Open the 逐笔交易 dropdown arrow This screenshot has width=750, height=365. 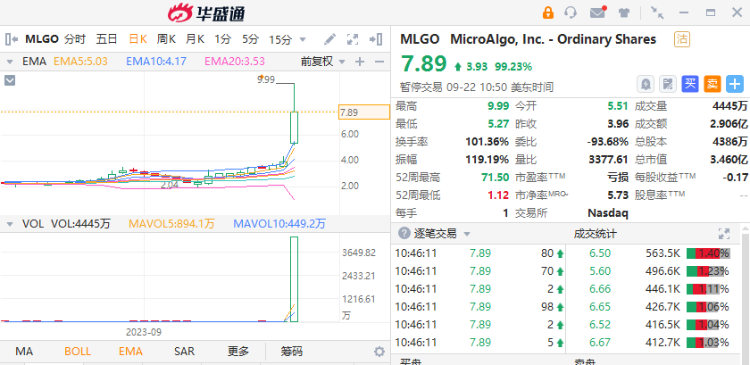[x=467, y=234]
